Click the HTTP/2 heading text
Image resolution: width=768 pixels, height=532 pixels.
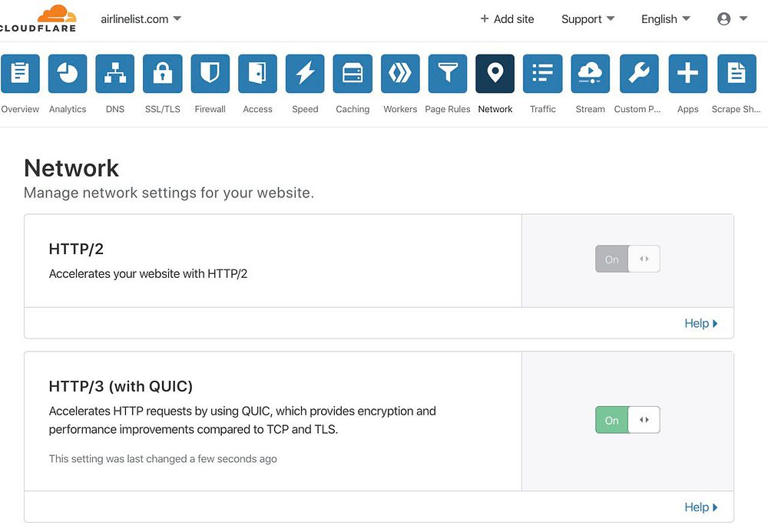[76, 249]
